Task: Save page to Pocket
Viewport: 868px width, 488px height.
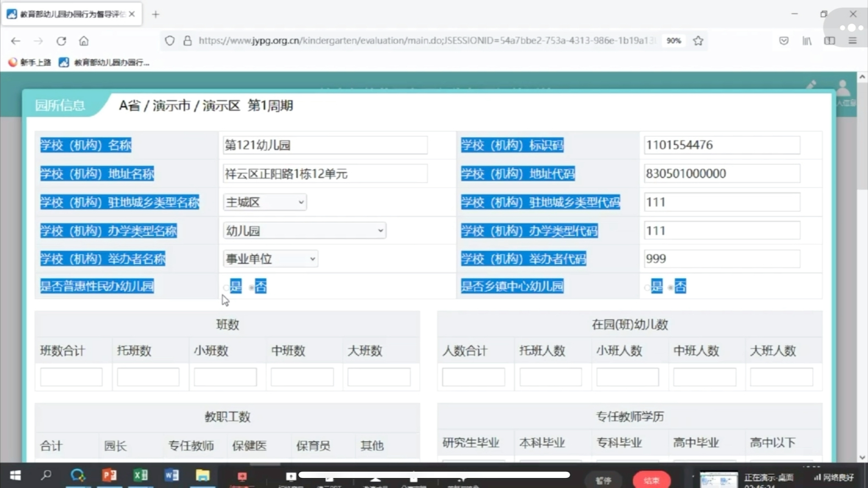Action: (784, 41)
